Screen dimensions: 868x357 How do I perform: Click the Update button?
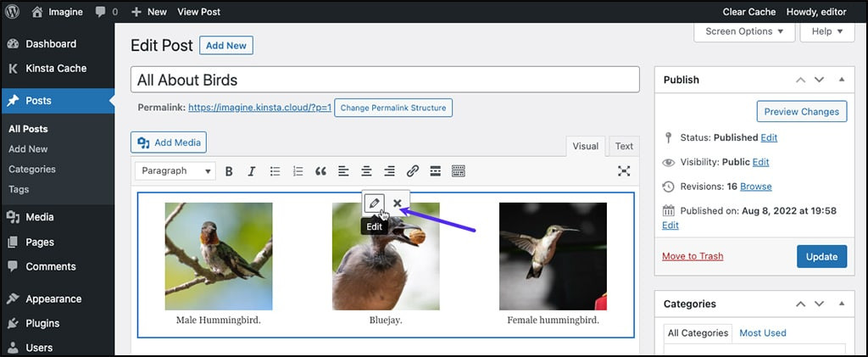click(x=821, y=256)
